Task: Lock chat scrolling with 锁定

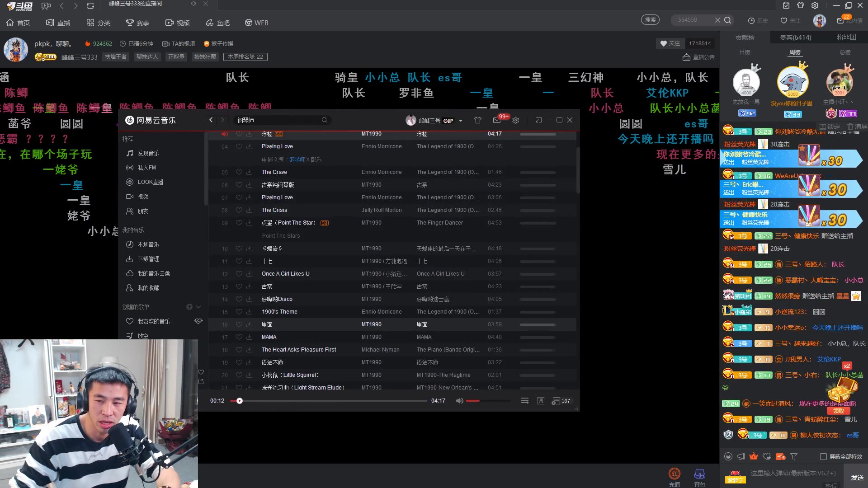Action: (830, 127)
